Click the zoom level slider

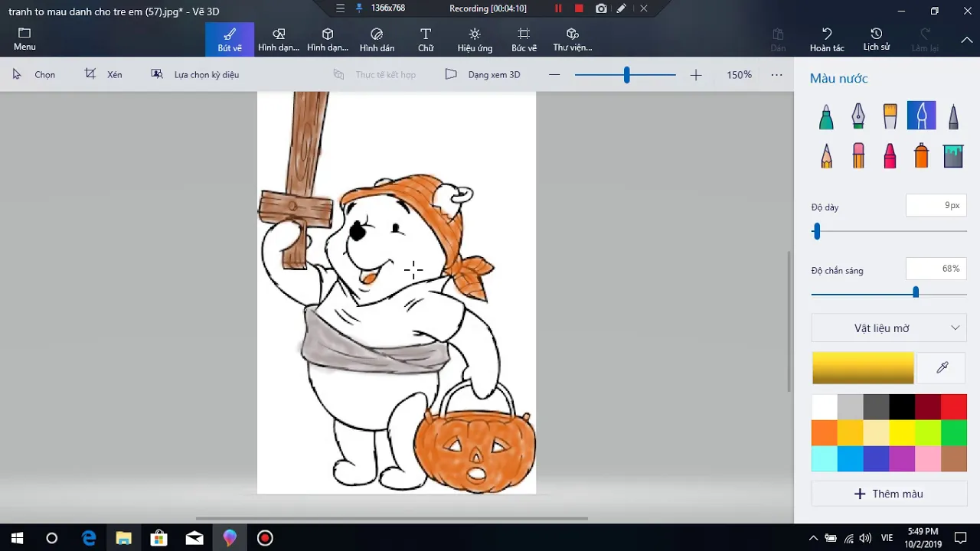pyautogui.click(x=625, y=74)
